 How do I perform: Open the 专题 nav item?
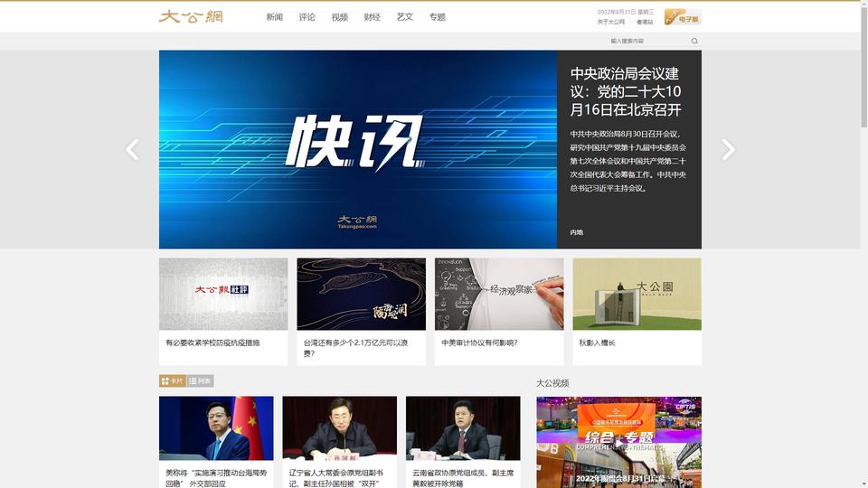[x=438, y=17]
